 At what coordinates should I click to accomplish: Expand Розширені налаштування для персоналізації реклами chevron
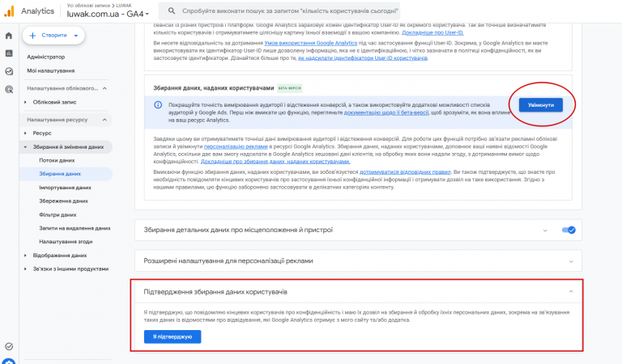[x=571, y=261]
